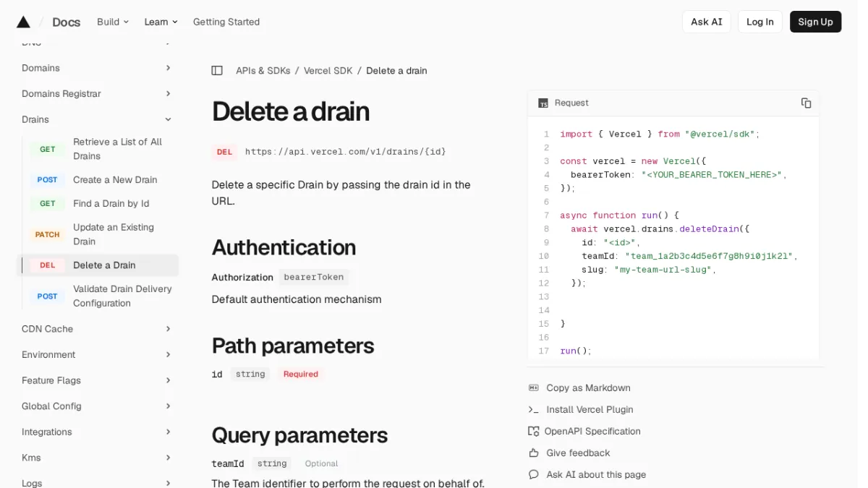Go to Vercel SDK breadcrumb
This screenshot has height=488, width=868.
[x=328, y=71]
